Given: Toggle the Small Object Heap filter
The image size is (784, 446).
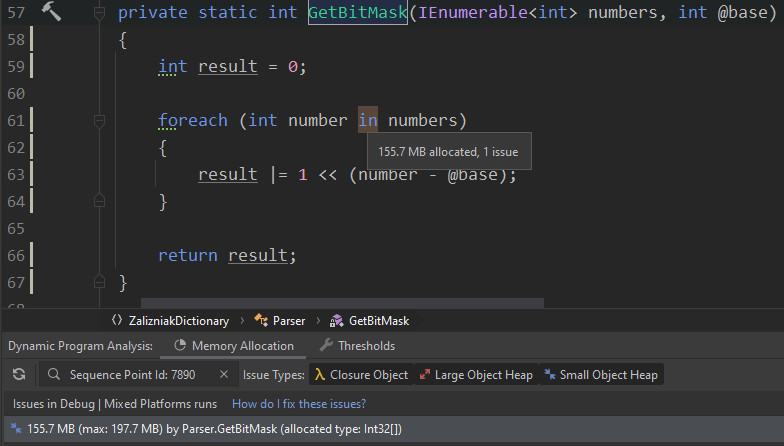Looking at the screenshot, I should pos(601,374).
